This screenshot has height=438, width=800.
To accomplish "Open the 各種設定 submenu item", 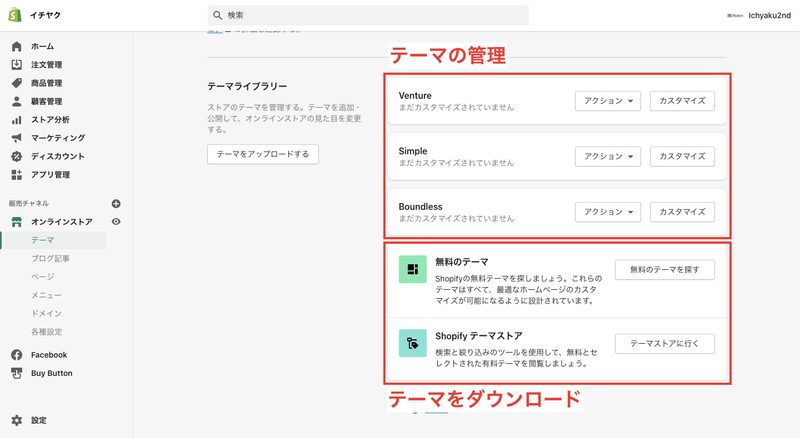I will point(46,332).
